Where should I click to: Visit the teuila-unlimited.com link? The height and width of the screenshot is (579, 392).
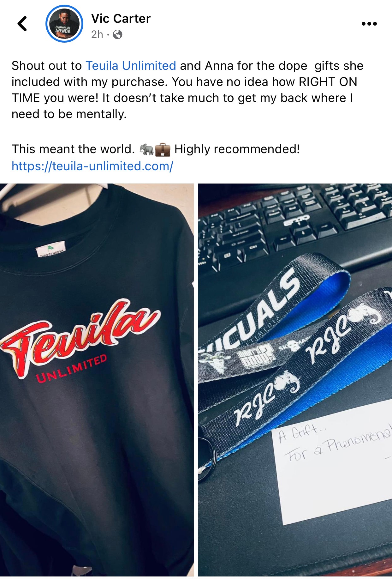[x=92, y=166]
